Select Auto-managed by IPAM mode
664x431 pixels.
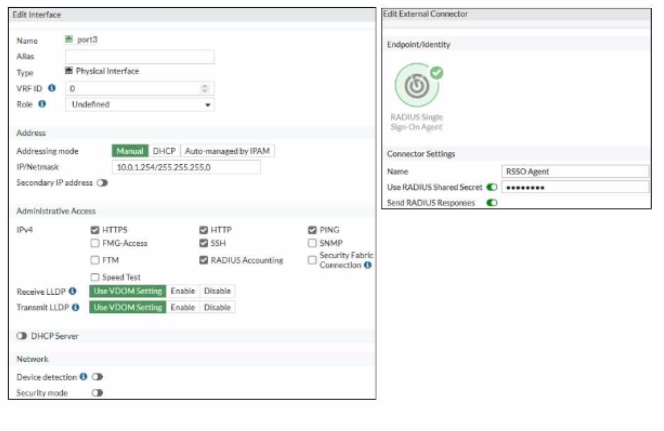(227, 151)
